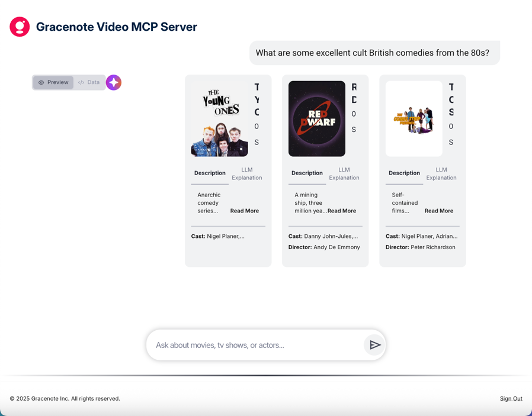The width and height of the screenshot is (532, 416).
Task: Switch to Preview view mode
Action: pos(53,82)
